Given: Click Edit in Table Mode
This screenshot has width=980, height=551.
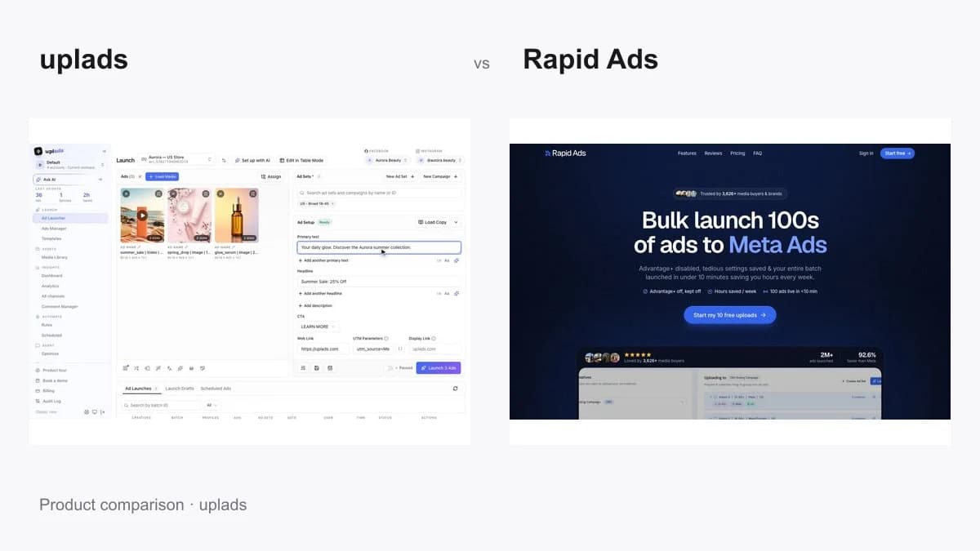Looking at the screenshot, I should click(301, 160).
